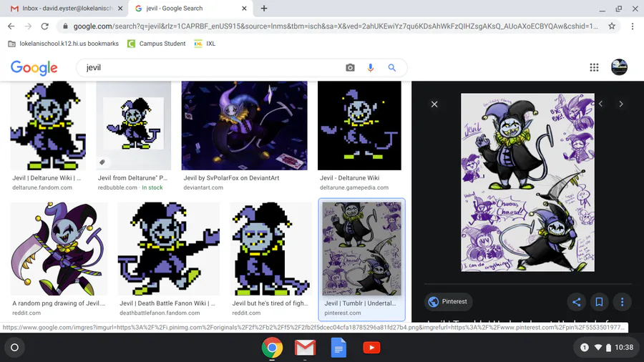Open Jevil by SvPolarFox DeviantArt image
The width and height of the screenshot is (644, 362).
click(x=245, y=126)
